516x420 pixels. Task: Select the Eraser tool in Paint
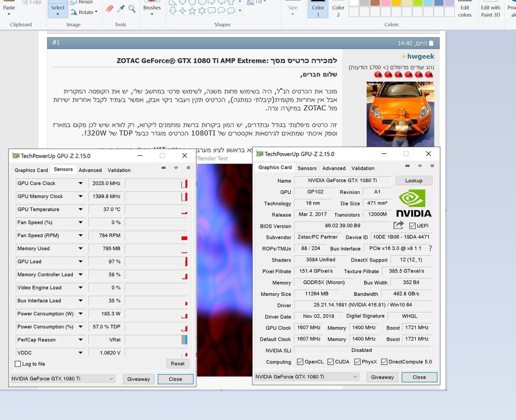point(109,9)
